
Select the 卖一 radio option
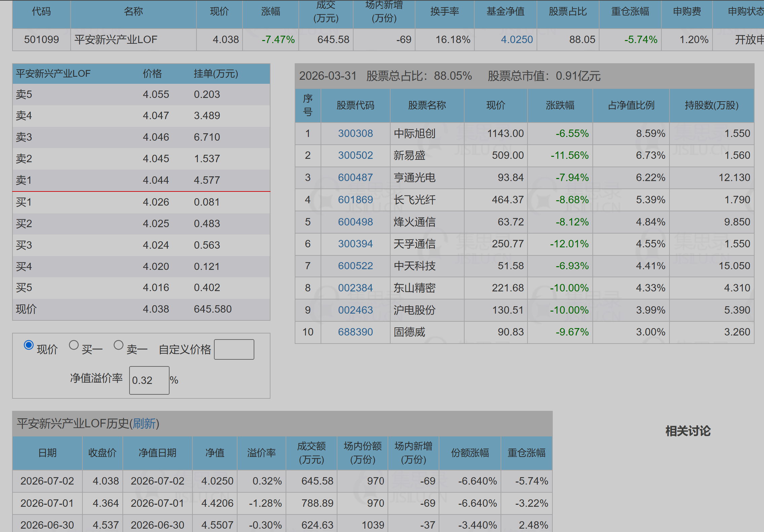118,345
